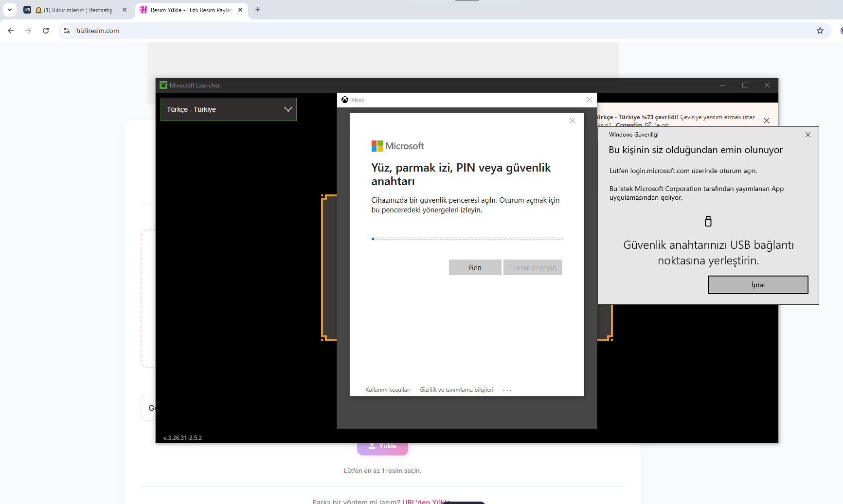Click the İptal button in Windows Güvenliği
The image size is (843, 504).
coord(758,285)
